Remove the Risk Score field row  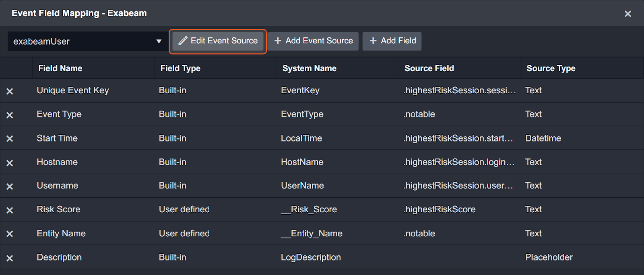pos(10,210)
